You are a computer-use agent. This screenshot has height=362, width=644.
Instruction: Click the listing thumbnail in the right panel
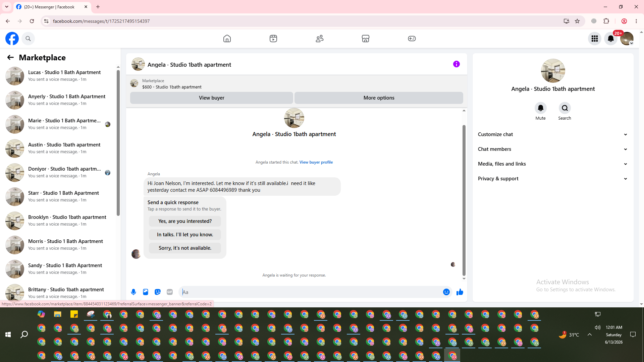[553, 71]
